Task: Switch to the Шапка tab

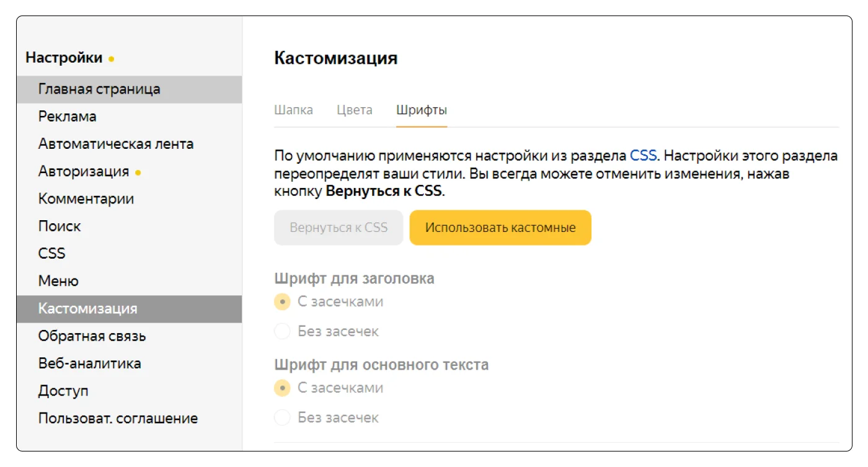Action: pos(293,110)
